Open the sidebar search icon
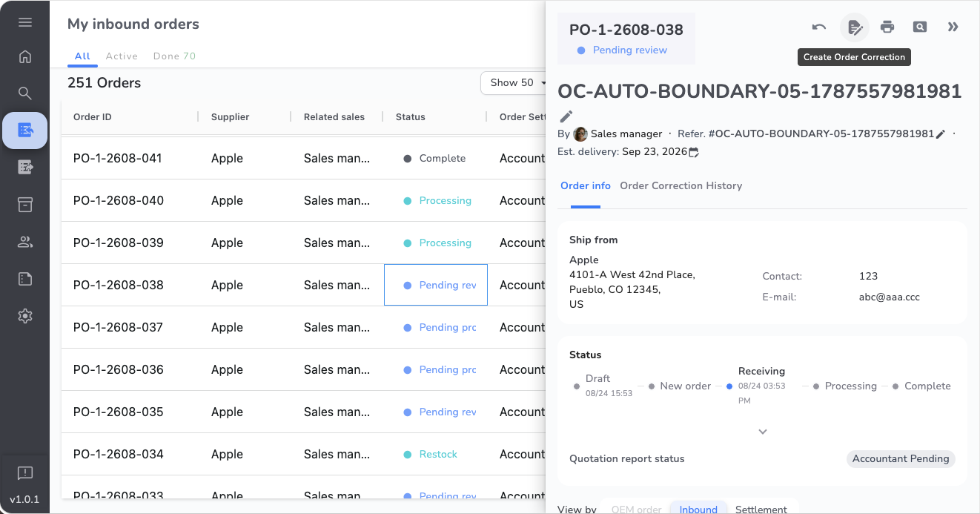Image resolution: width=980 pixels, height=514 pixels. (x=25, y=93)
